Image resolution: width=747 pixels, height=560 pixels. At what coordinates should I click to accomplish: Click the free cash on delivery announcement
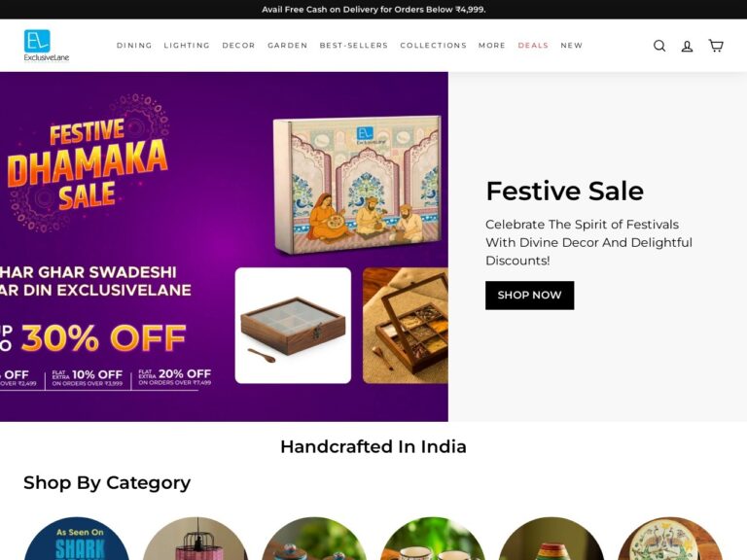coord(373,10)
